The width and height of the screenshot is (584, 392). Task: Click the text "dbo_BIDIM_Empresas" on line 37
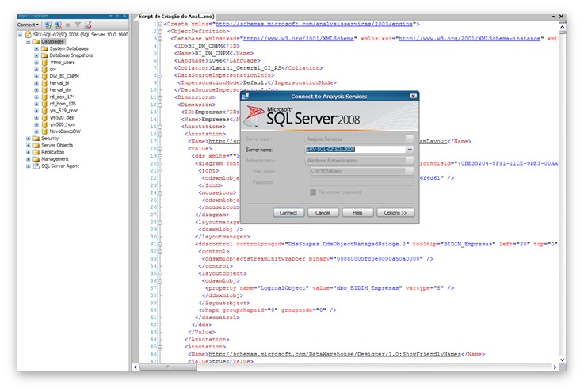pyautogui.click(x=368, y=288)
